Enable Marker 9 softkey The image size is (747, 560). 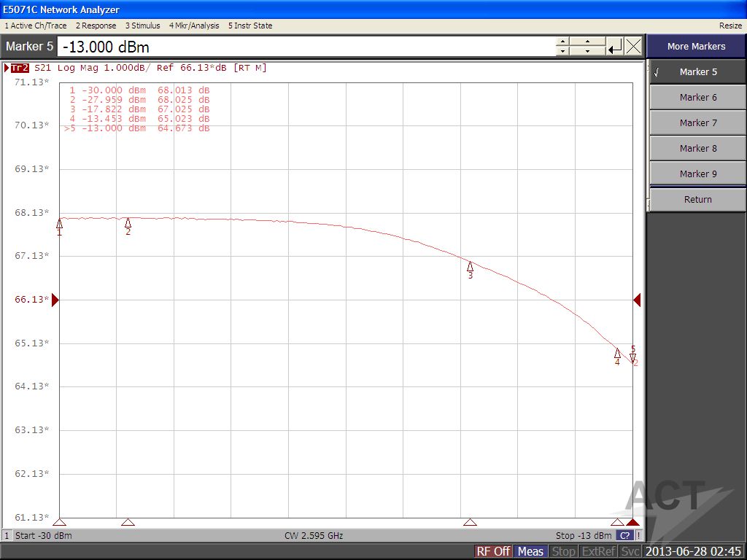coord(697,174)
